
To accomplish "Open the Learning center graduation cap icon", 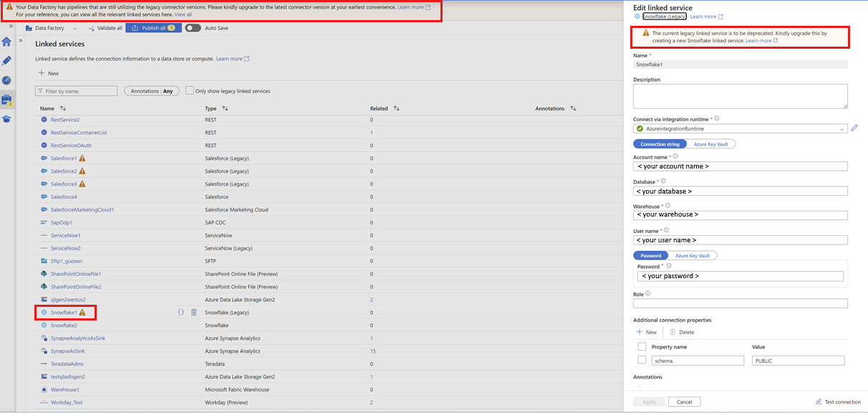I will [x=6, y=119].
